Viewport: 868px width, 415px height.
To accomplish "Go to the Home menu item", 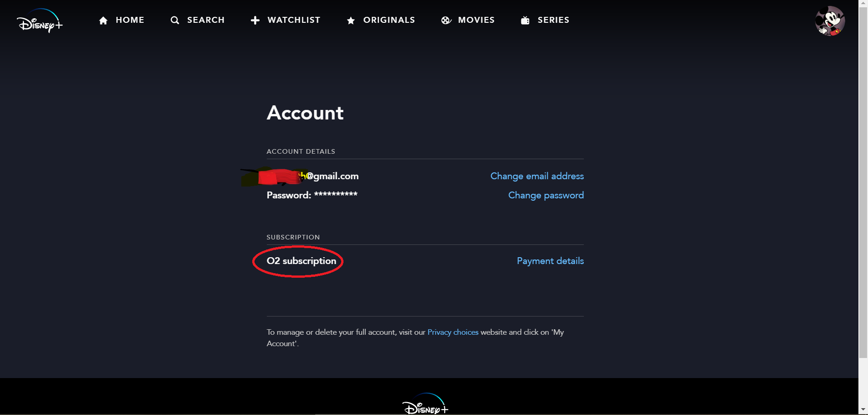I will [x=130, y=20].
